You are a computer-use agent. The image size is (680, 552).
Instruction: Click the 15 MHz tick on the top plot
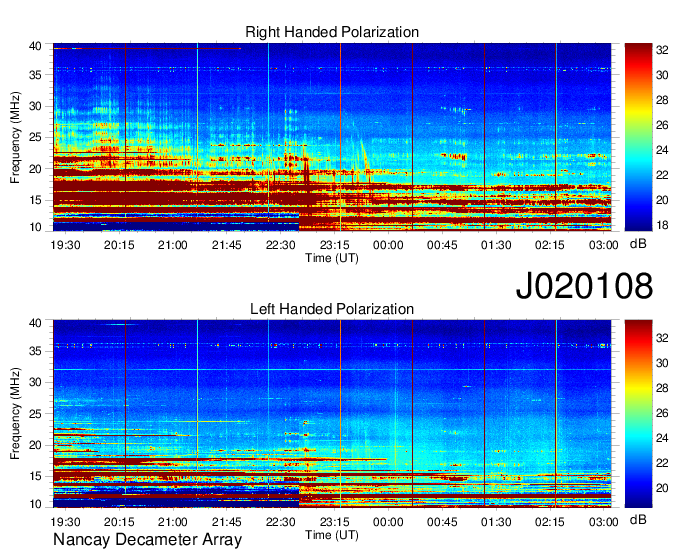pyautogui.click(x=35, y=200)
